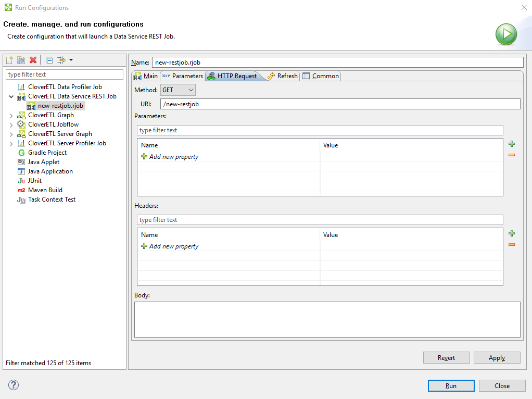
Task: Switch to the Refresh tab
Action: (282, 76)
